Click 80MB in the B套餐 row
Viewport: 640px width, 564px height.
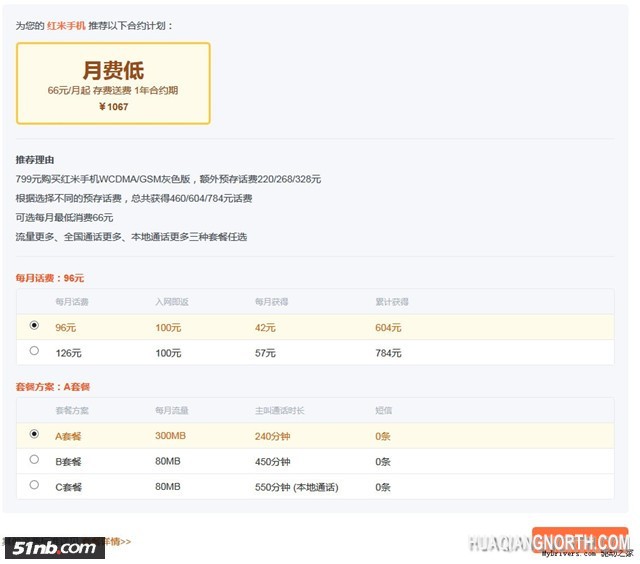click(x=168, y=461)
